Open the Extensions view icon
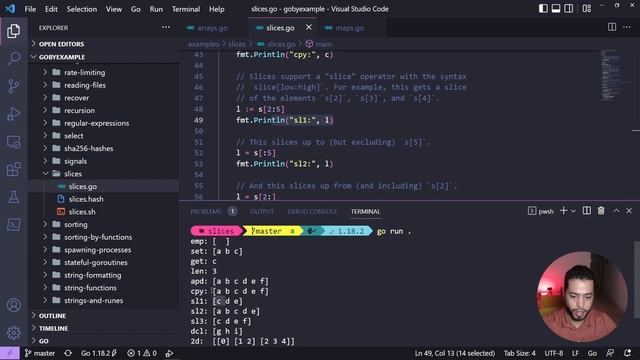The image size is (640, 360). [x=13, y=169]
